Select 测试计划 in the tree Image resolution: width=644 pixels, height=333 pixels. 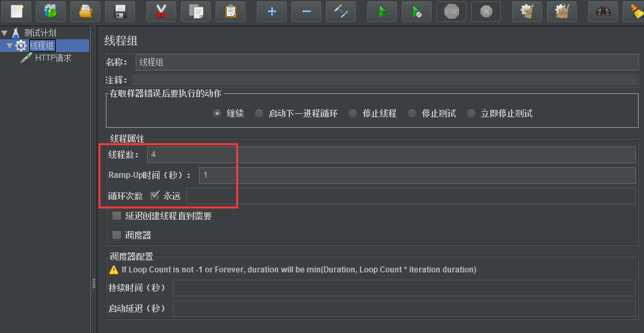pyautogui.click(x=40, y=33)
